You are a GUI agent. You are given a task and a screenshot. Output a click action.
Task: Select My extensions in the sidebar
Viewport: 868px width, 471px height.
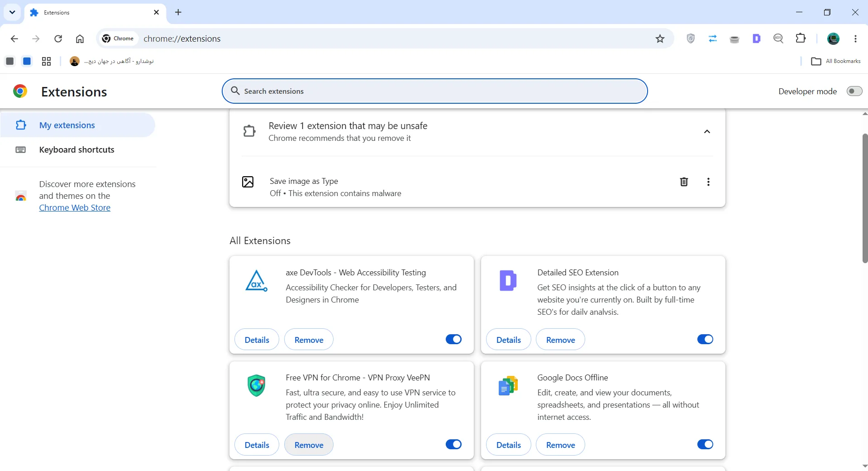pyautogui.click(x=78, y=125)
